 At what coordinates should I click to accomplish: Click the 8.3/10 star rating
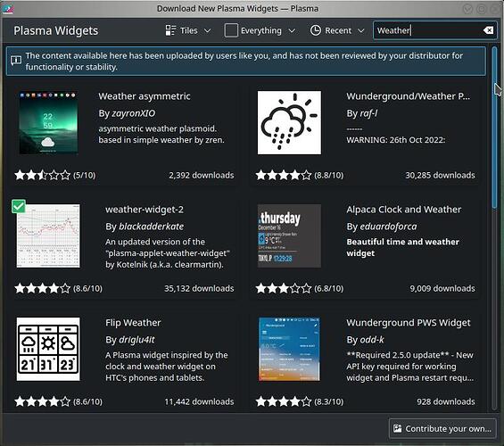click(284, 401)
